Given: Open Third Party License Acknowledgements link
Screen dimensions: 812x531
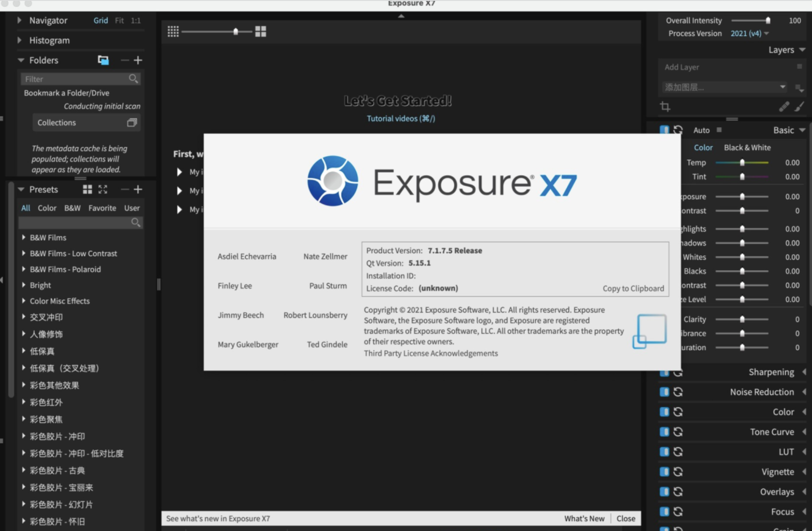Looking at the screenshot, I should (431, 353).
